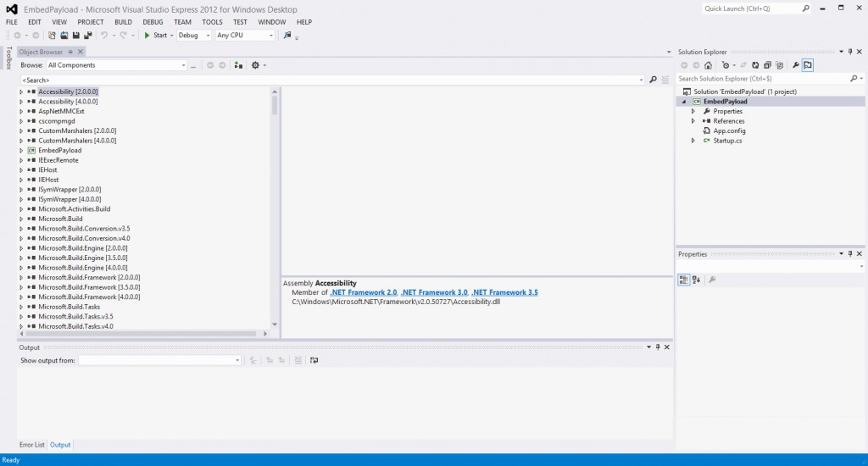Screen dimensions: 868x466
Task: Toggle Categorized view in Properties panel
Action: pos(684,280)
